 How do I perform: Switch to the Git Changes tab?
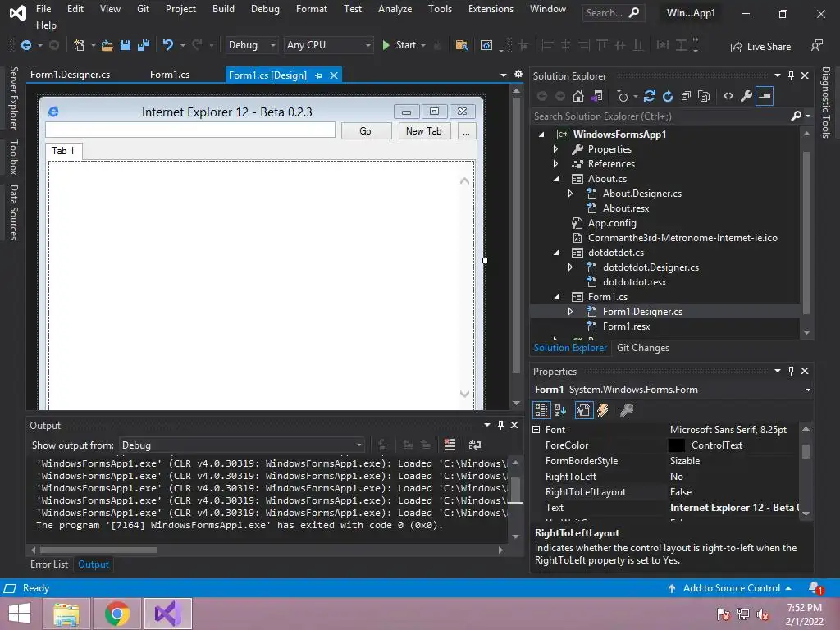pyautogui.click(x=643, y=348)
